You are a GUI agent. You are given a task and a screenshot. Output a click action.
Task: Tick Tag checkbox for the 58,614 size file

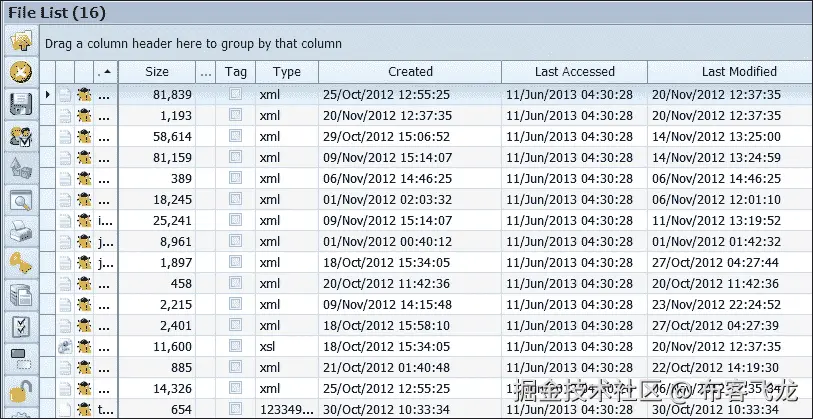pos(235,136)
